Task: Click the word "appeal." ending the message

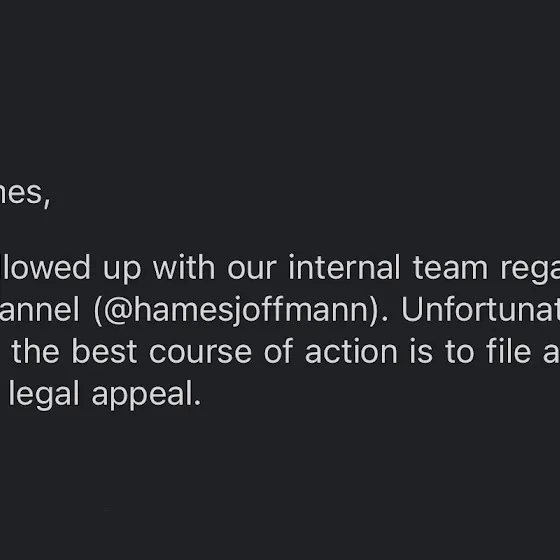Action: tap(146, 395)
